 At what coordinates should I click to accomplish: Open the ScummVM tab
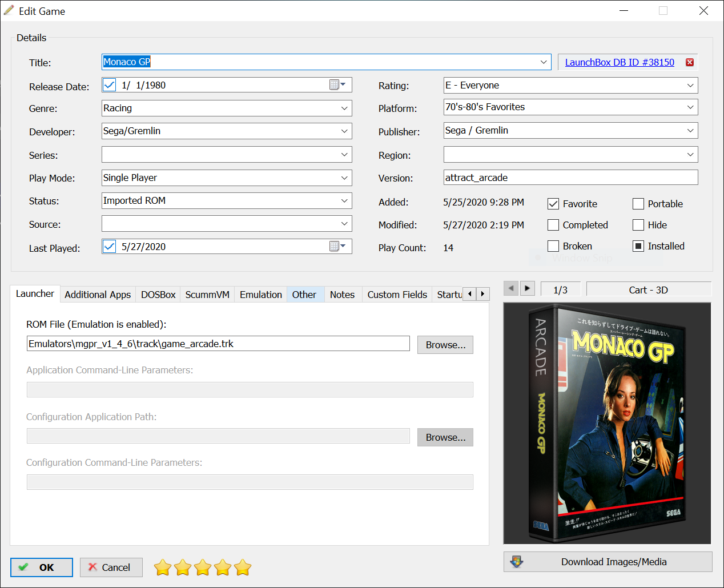[x=207, y=295]
